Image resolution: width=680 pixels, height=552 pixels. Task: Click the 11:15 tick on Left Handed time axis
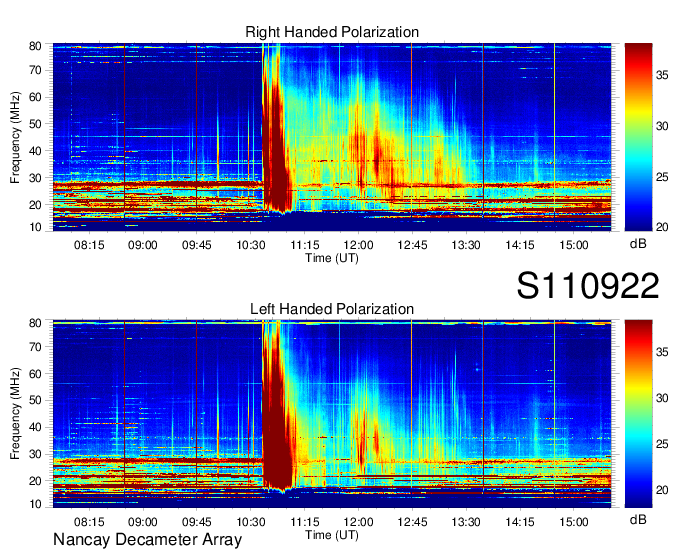(x=304, y=522)
